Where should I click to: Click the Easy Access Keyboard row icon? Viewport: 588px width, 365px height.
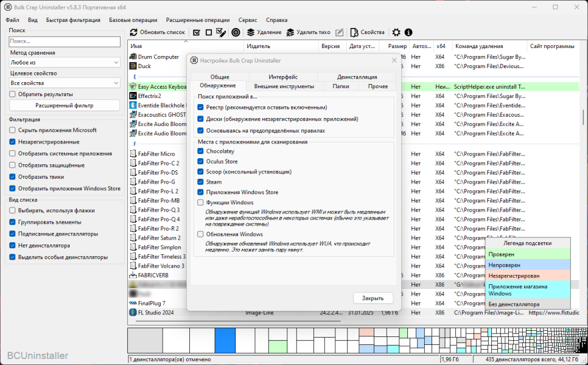click(133, 86)
